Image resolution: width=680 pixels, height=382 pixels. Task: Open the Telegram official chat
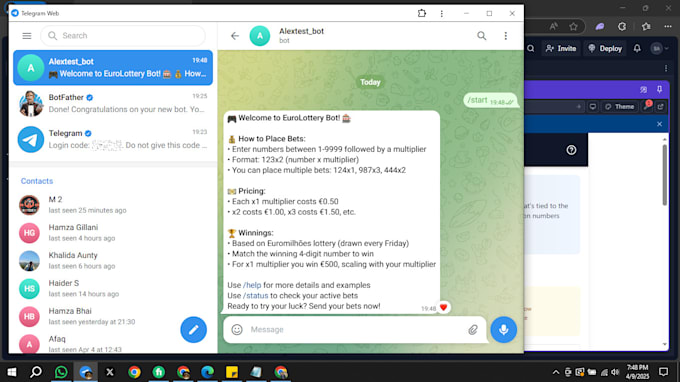(x=113, y=139)
